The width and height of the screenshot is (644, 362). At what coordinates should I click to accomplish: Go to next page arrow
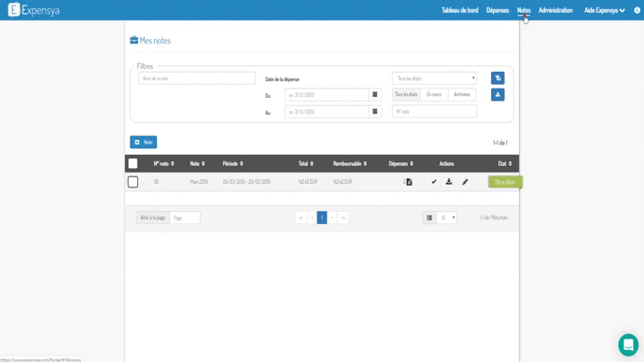332,217
